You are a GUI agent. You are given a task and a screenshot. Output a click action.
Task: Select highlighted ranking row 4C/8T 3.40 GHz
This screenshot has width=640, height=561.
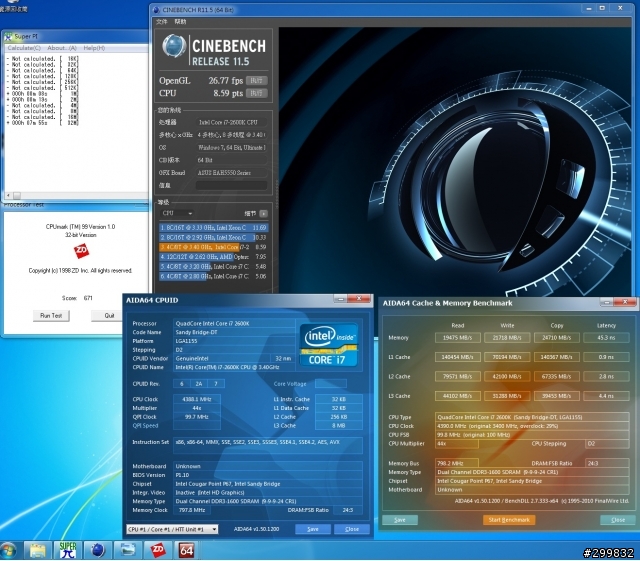[x=213, y=247]
